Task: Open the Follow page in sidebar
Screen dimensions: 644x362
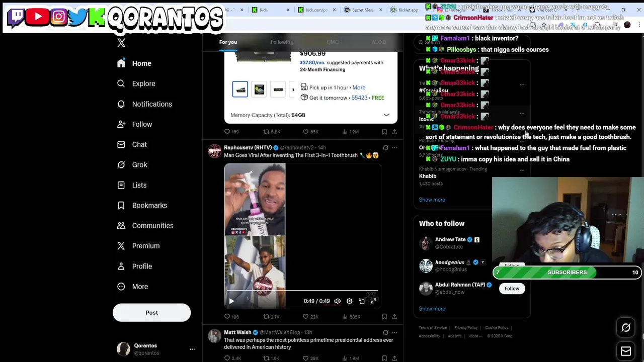Action: click(134, 124)
